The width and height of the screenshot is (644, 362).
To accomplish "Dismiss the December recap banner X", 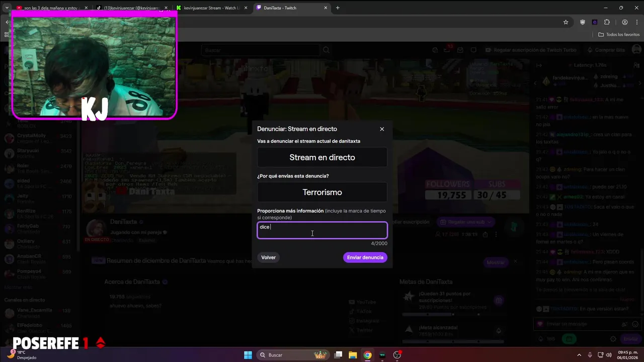I will [515, 261].
